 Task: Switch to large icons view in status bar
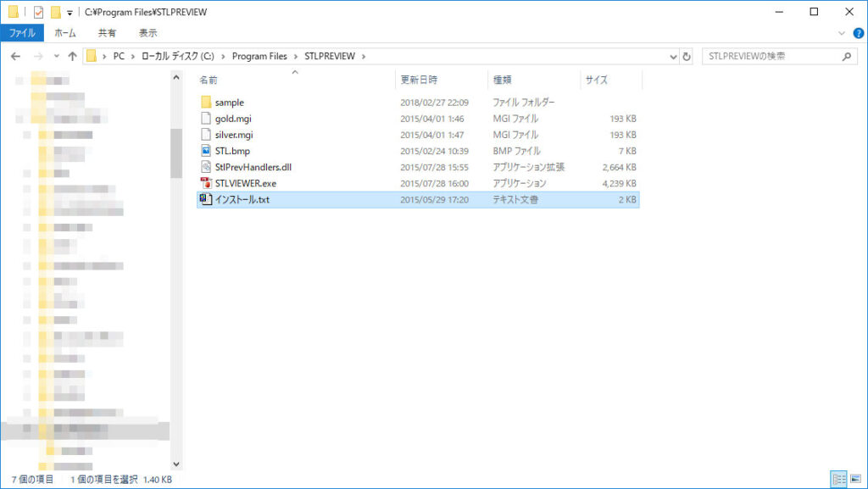tap(855, 480)
